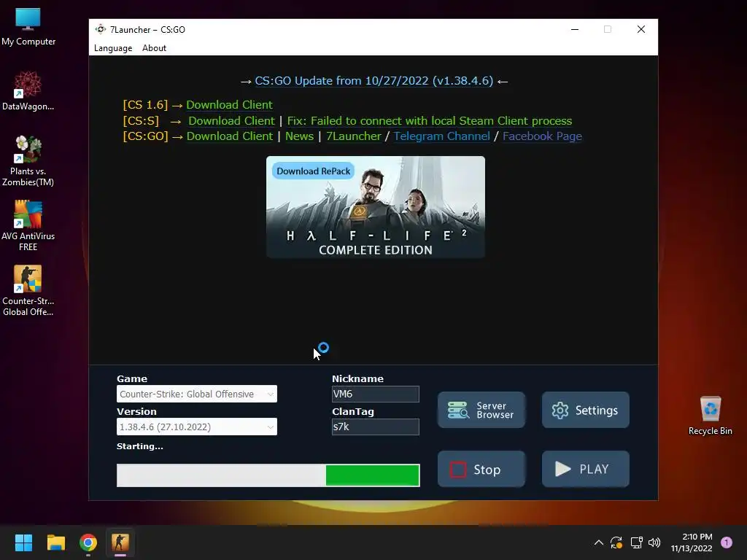Image resolution: width=747 pixels, height=560 pixels.
Task: Open the Telegram Channel link
Action: 441,136
